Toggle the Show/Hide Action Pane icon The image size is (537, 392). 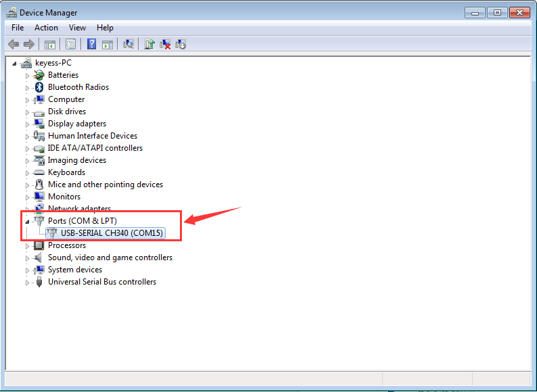(107, 44)
